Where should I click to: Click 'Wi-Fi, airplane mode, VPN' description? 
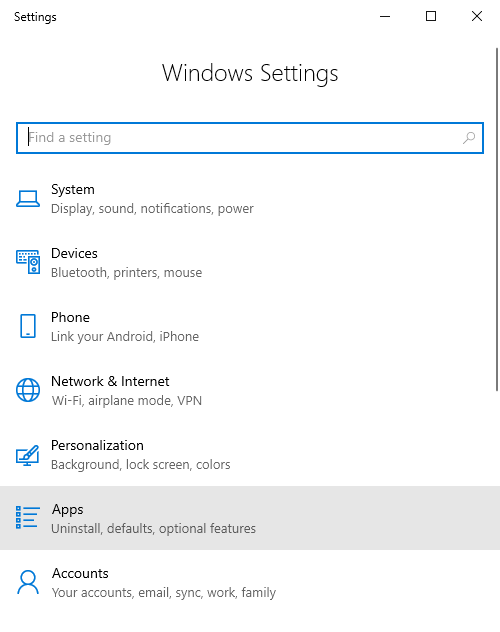click(x=127, y=401)
